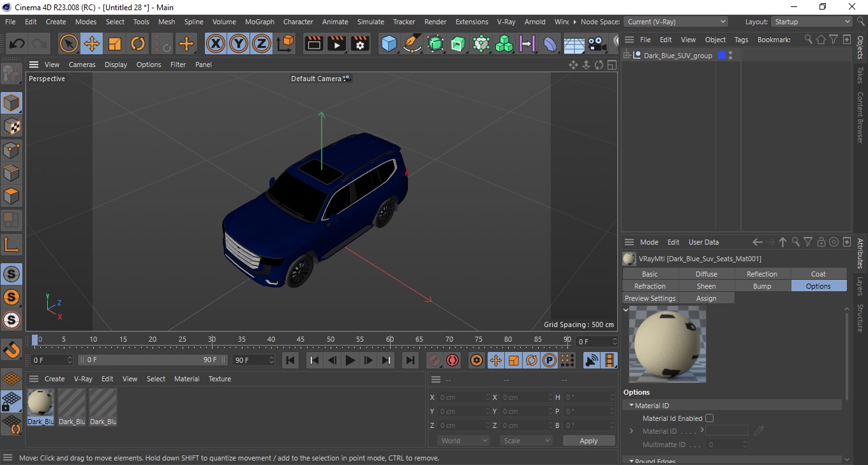Toggle Y axis lock
Screen dimensions: 868x465
pos(239,43)
